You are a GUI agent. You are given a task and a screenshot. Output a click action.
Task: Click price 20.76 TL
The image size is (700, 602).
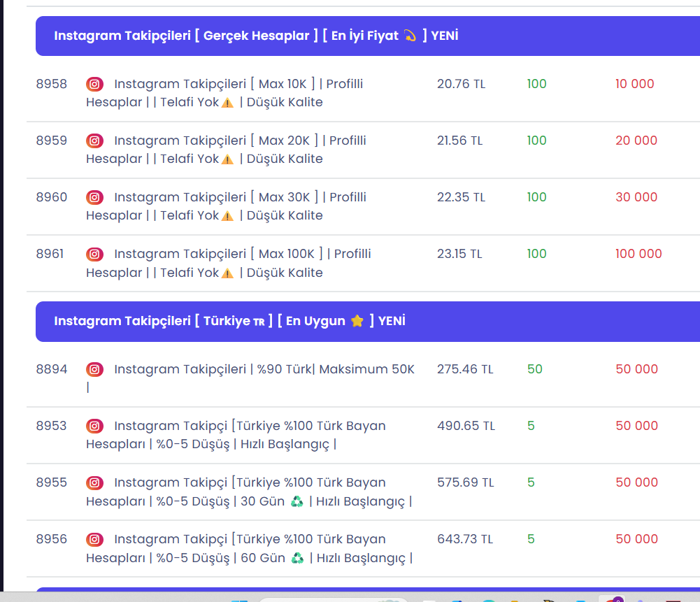pyautogui.click(x=461, y=84)
